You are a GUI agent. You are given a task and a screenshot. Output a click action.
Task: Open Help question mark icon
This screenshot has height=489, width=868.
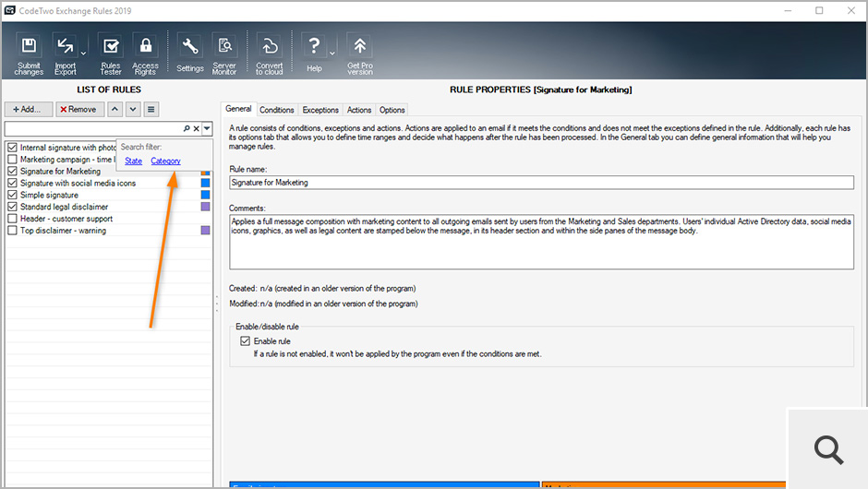pos(314,54)
